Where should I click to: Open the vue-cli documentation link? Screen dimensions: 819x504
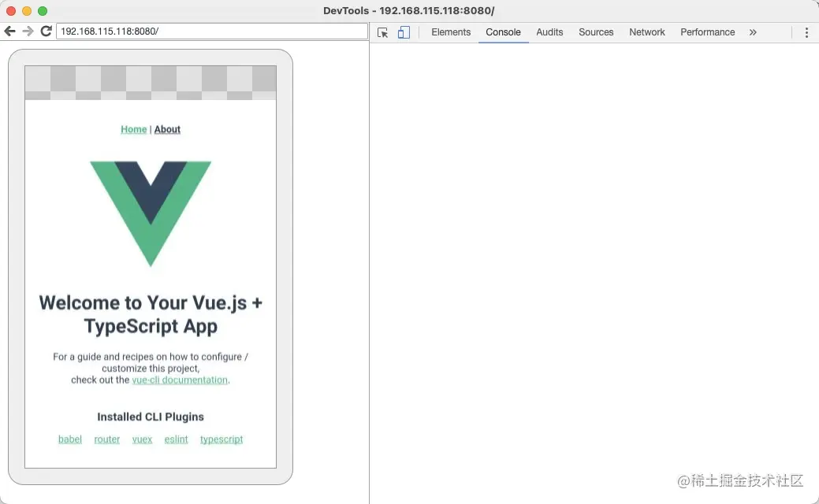181,380
